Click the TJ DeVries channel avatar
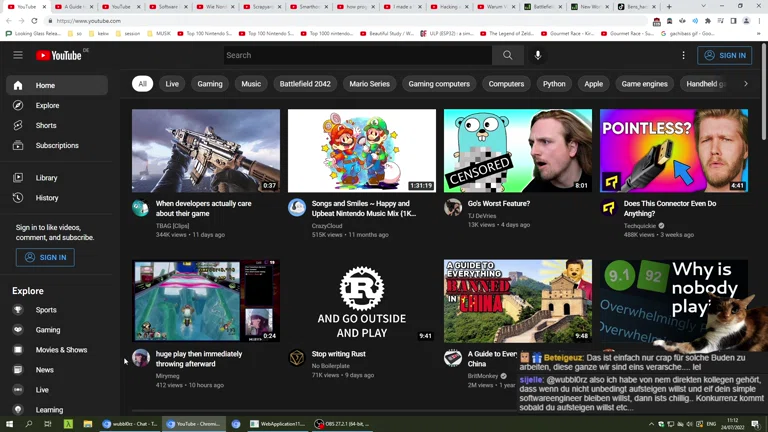 pos(453,208)
